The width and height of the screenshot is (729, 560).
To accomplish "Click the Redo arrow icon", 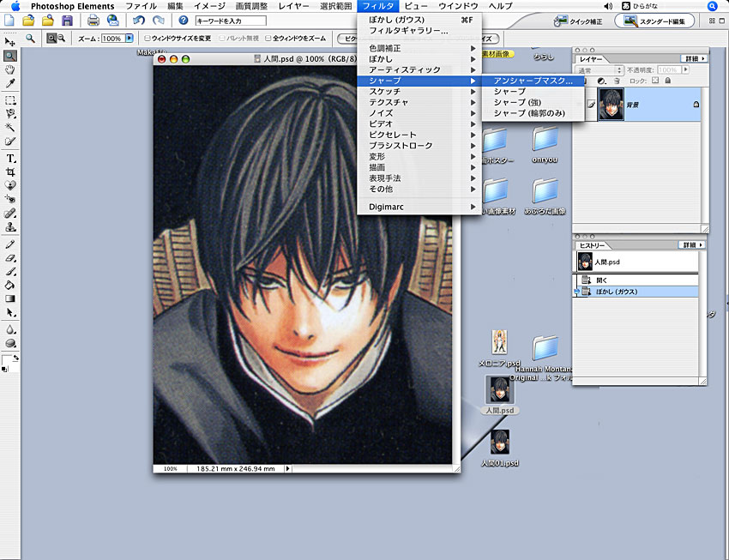I will [x=158, y=21].
